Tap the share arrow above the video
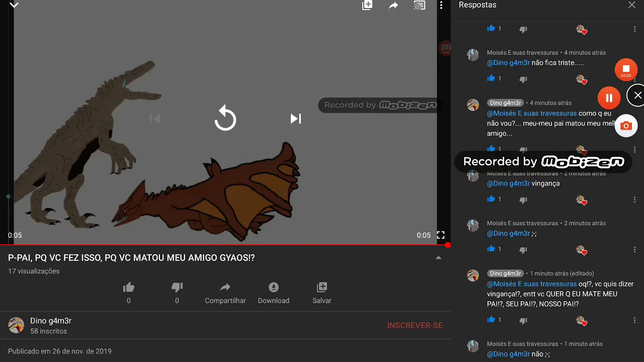 click(393, 6)
